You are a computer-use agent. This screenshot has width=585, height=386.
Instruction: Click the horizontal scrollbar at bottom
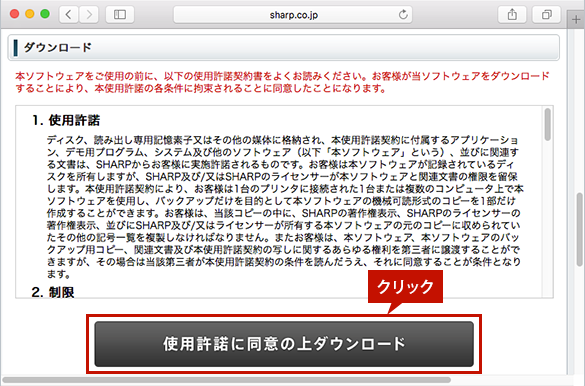coord(226,380)
